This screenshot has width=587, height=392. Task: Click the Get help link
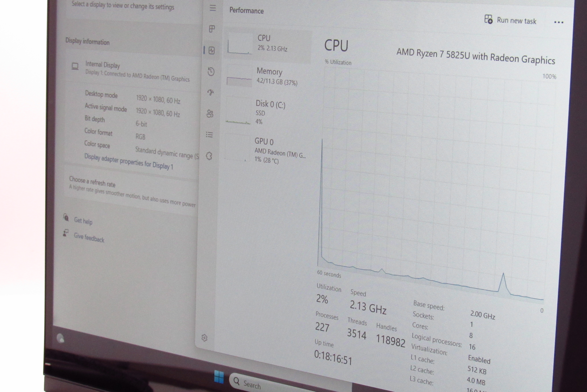pos(83,221)
